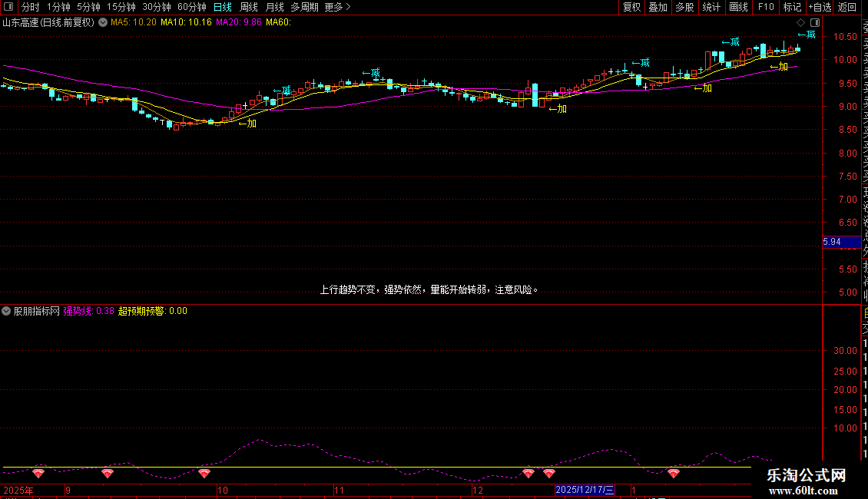Click the 2025年 label on the time axis
The height and width of the screenshot is (499, 868).
pyautogui.click(x=18, y=490)
